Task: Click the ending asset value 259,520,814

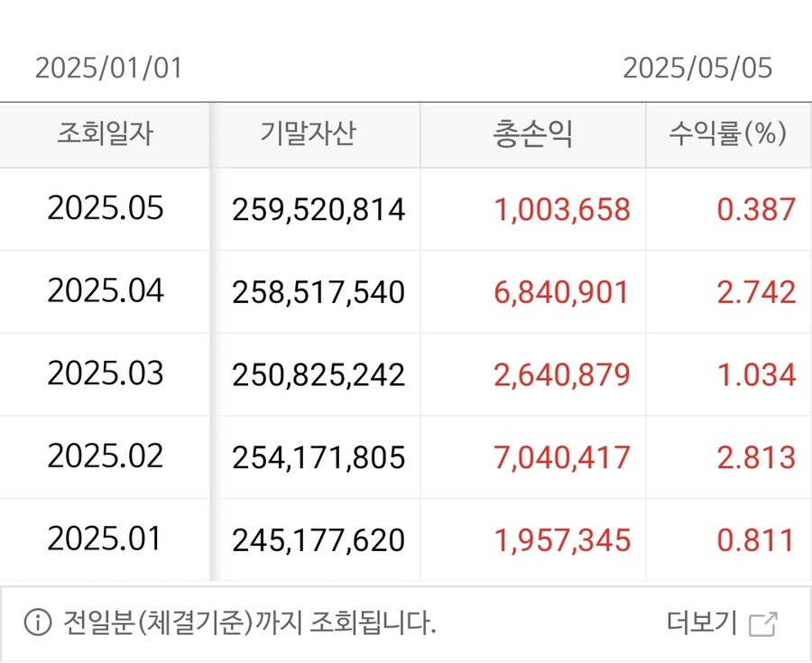Action: [318, 210]
